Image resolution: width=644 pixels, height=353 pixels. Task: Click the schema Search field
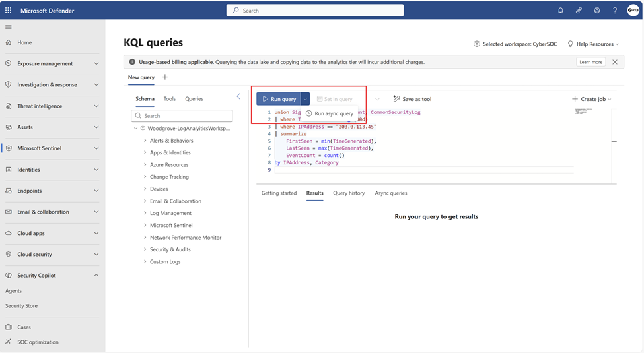pos(182,115)
